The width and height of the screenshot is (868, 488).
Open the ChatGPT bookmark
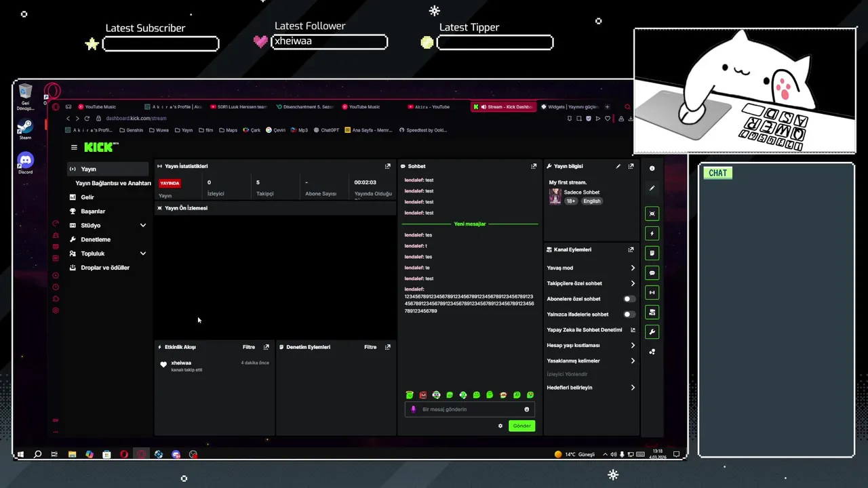[x=325, y=130]
